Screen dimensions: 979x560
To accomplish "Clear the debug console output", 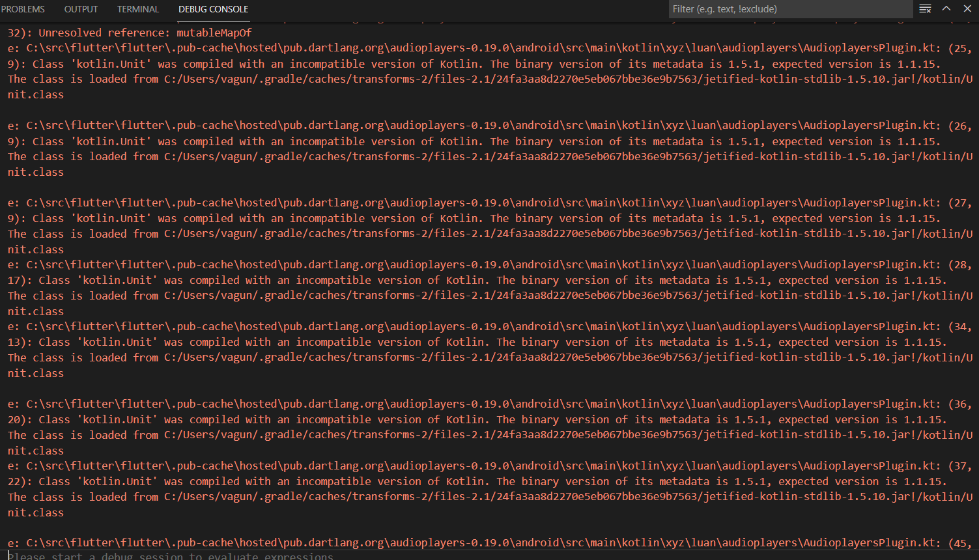I will (x=924, y=8).
